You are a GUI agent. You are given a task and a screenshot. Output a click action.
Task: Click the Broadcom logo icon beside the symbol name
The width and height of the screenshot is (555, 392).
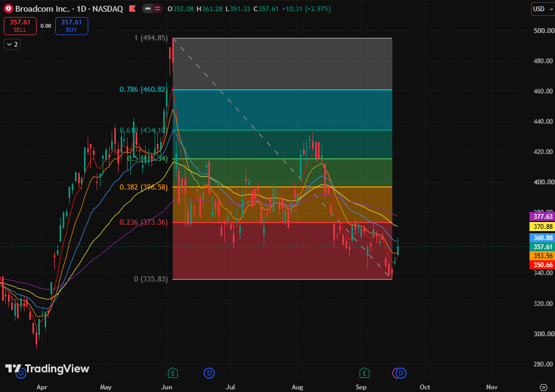click(x=8, y=9)
